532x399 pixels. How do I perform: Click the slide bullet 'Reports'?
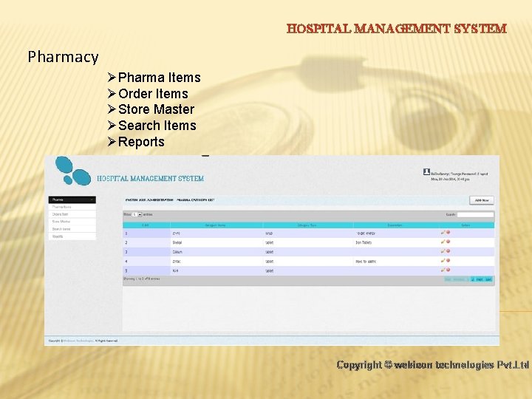[141, 142]
